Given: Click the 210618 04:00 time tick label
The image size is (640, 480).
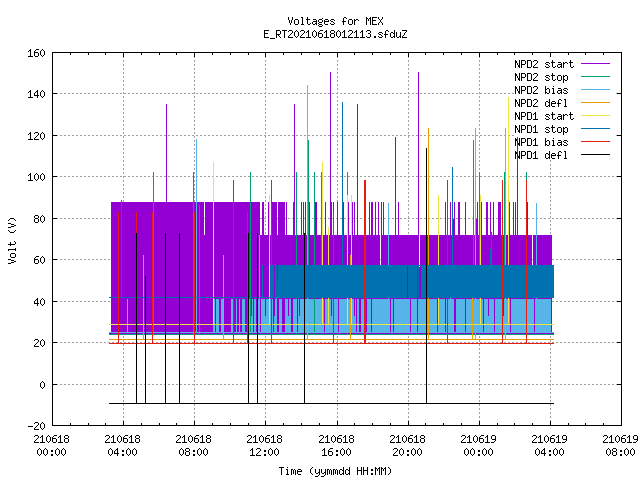Looking at the screenshot, I should [x=122, y=446].
